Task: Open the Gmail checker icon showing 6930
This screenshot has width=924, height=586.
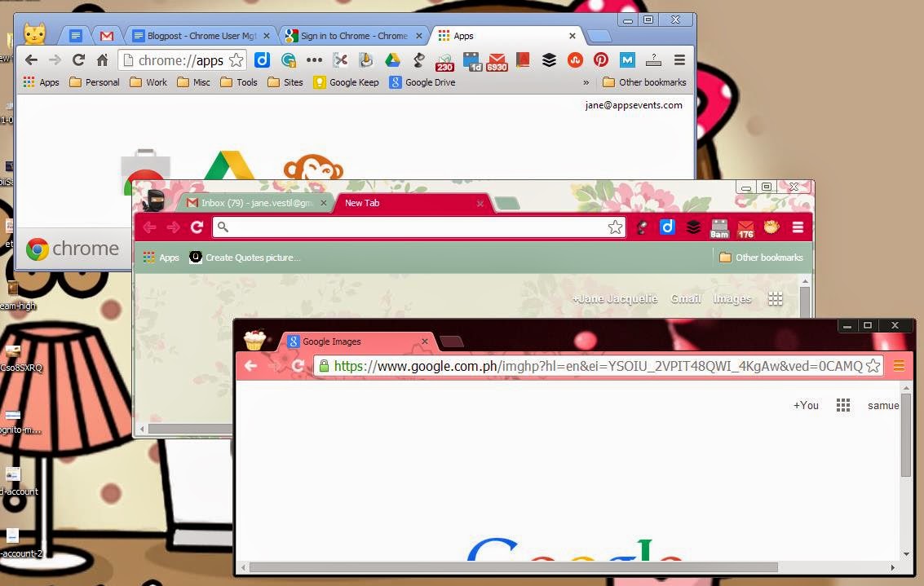Action: 497,61
